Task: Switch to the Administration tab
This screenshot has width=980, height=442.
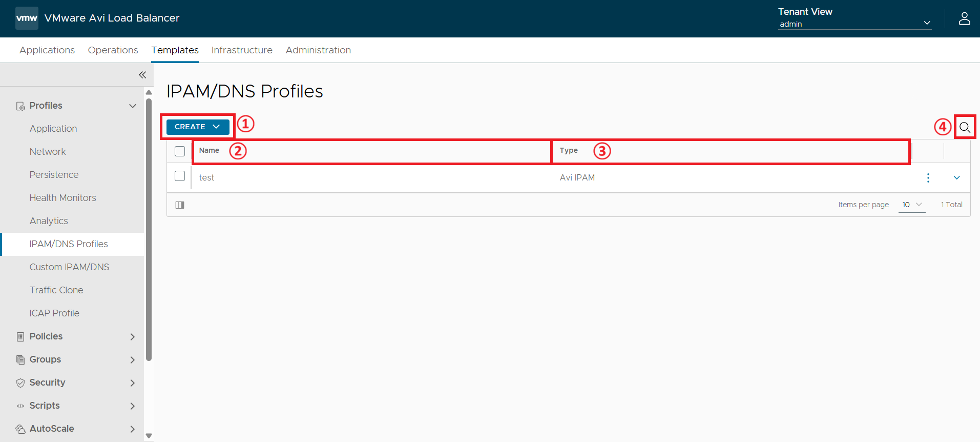Action: click(x=318, y=50)
